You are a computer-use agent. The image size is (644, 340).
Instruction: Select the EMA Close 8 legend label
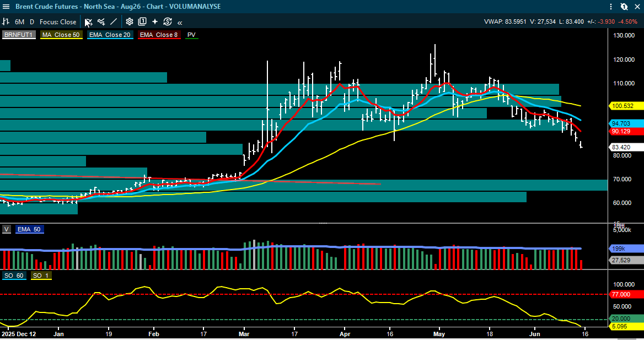coord(159,35)
